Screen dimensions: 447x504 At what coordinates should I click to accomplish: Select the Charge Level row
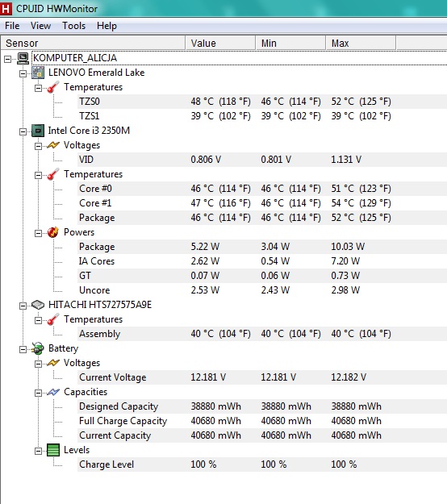[261, 464]
